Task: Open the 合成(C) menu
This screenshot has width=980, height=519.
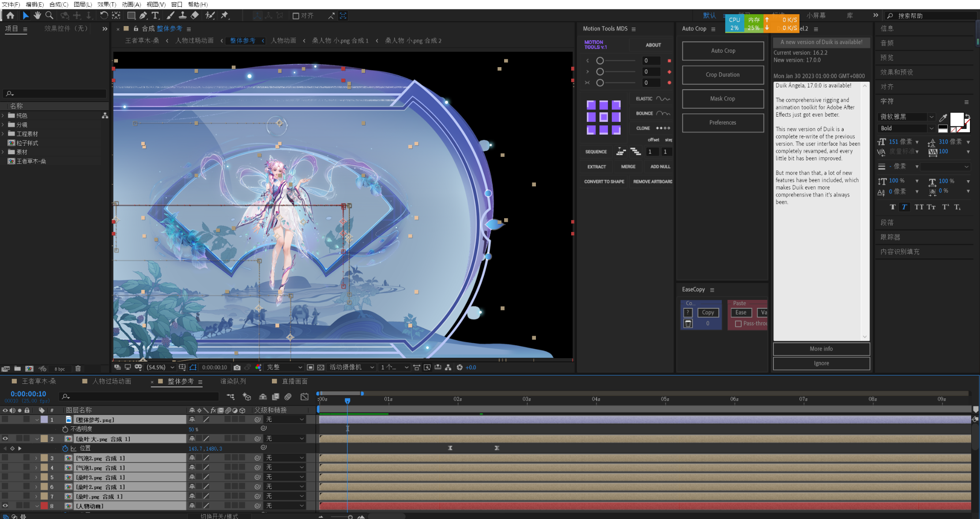Action: pyautogui.click(x=59, y=4)
